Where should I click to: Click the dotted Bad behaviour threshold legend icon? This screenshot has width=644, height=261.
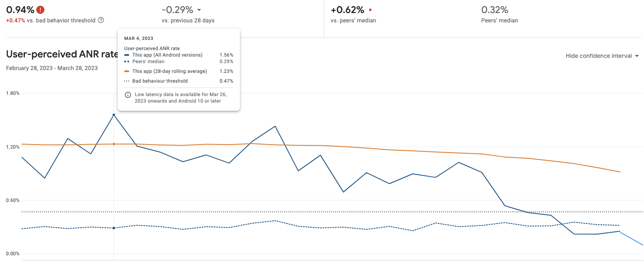[x=127, y=81]
